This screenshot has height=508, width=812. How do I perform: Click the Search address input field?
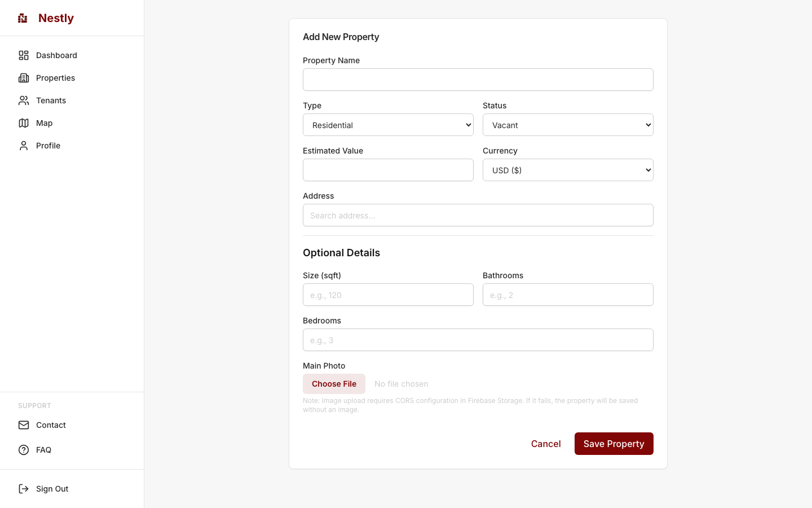[x=478, y=215]
